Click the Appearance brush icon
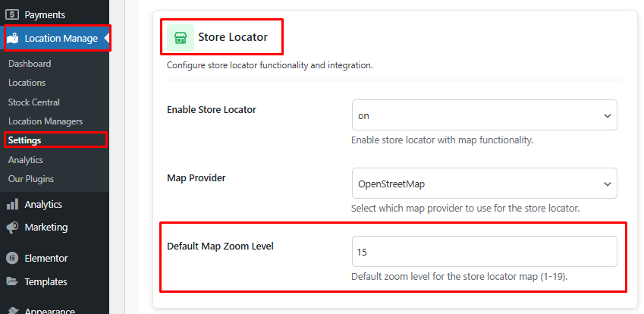Screen dimensions: 644x314 tap(12, 309)
